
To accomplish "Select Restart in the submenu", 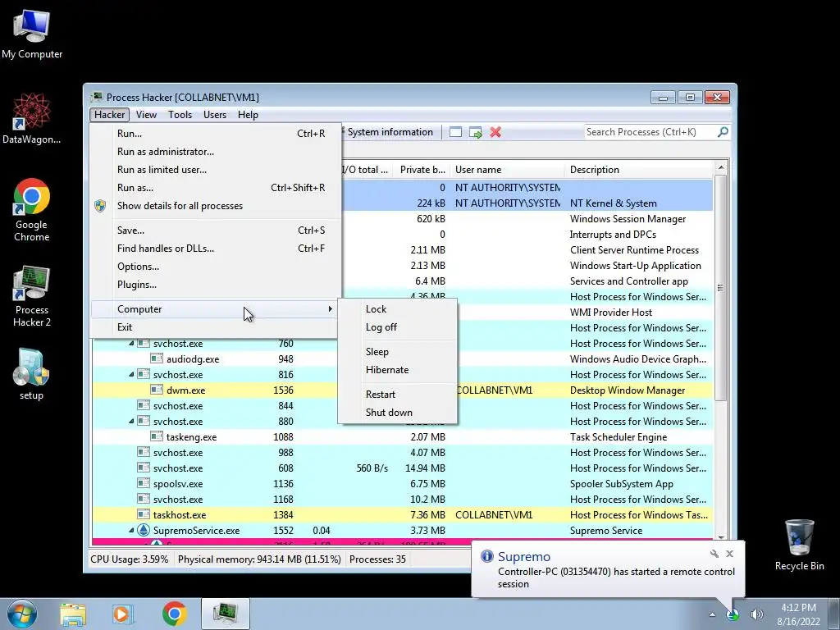I will click(397, 395).
